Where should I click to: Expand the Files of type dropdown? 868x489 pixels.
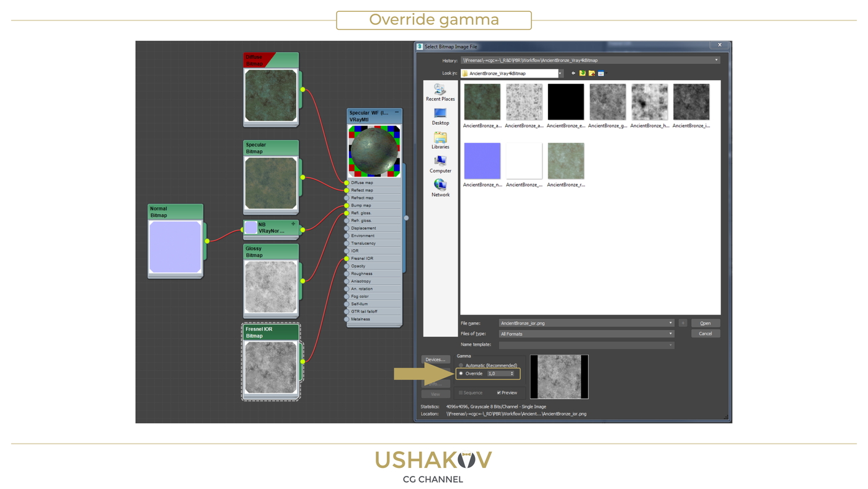[670, 334]
